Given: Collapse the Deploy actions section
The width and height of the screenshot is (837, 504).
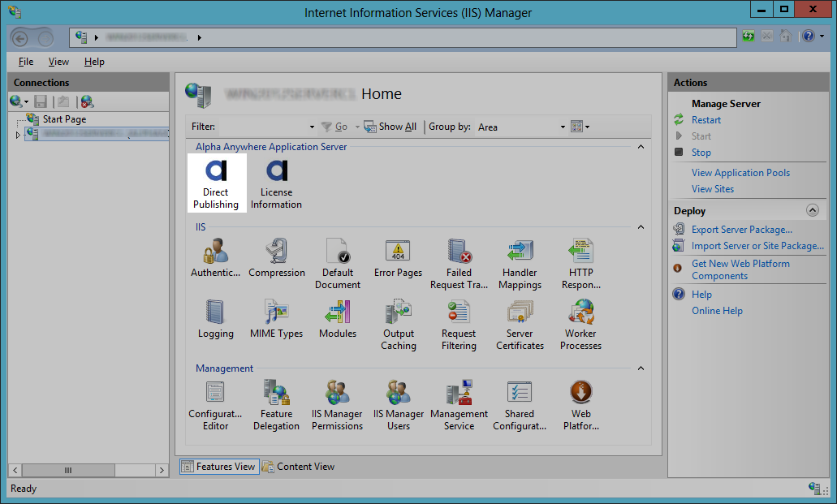Looking at the screenshot, I should tap(812, 210).
